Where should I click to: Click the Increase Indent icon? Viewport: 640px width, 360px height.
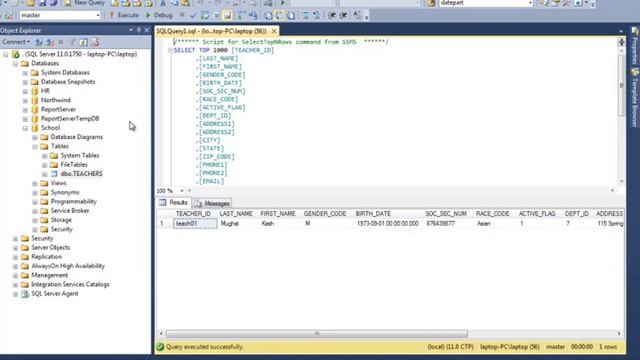tap(344, 15)
